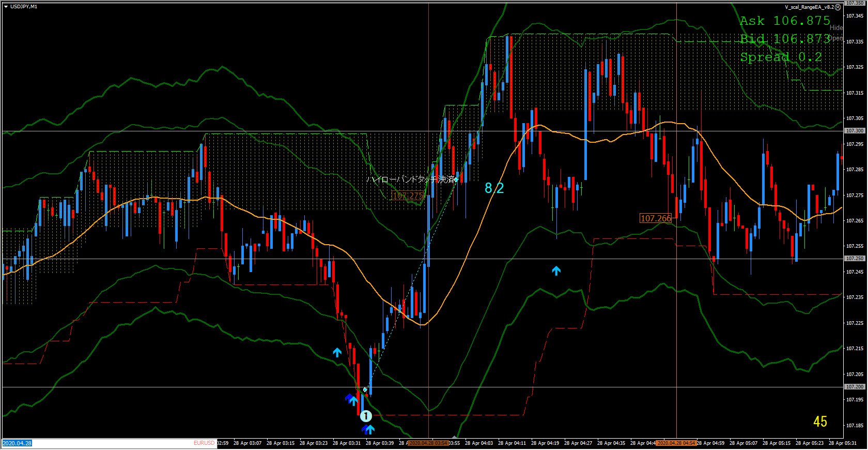
Task: Click the 28 Apr 03:07 time label
Action: click(x=247, y=443)
